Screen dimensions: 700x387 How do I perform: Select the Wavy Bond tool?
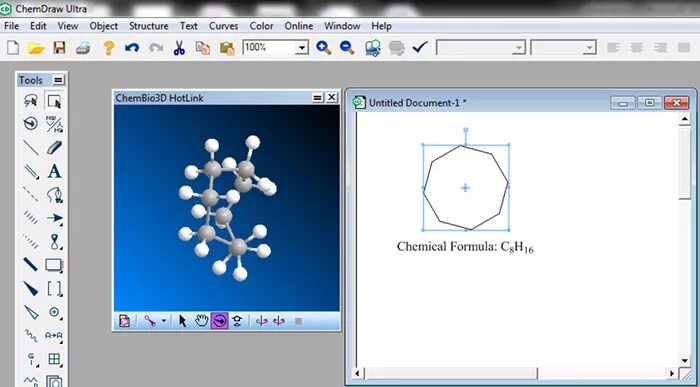(x=30, y=335)
